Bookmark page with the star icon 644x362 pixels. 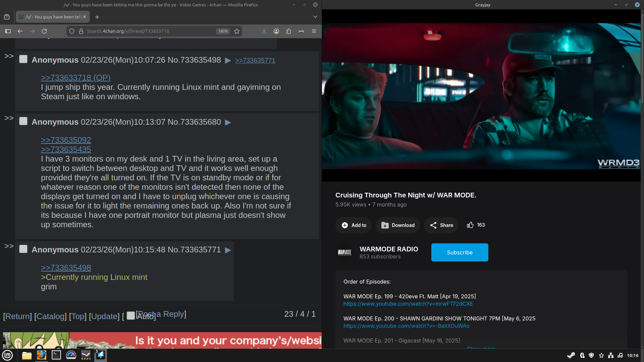[x=237, y=31]
